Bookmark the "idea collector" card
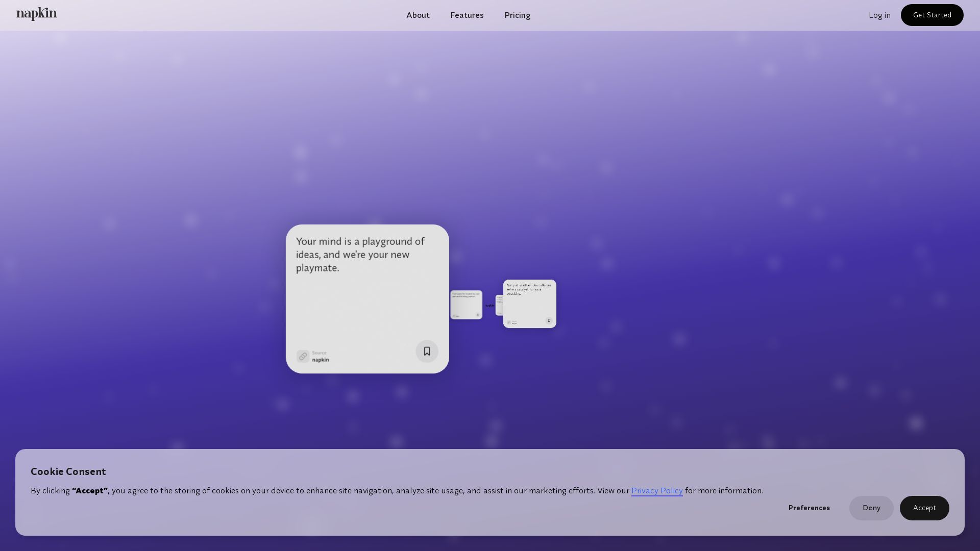This screenshot has height=551, width=980. tap(549, 321)
